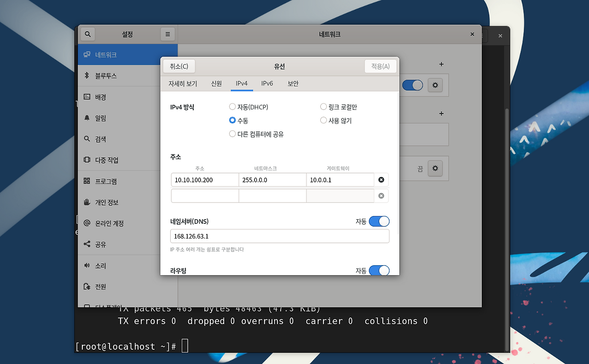Open the hamburger menu in Settings header
This screenshot has width=589, height=364.
coord(167,34)
